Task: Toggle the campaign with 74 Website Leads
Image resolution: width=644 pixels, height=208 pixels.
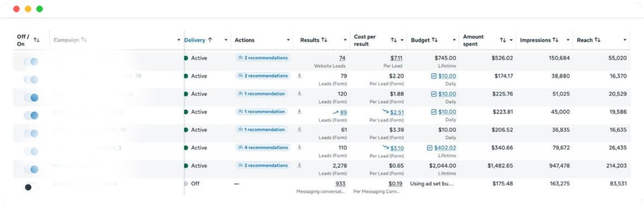Action: 31,61
